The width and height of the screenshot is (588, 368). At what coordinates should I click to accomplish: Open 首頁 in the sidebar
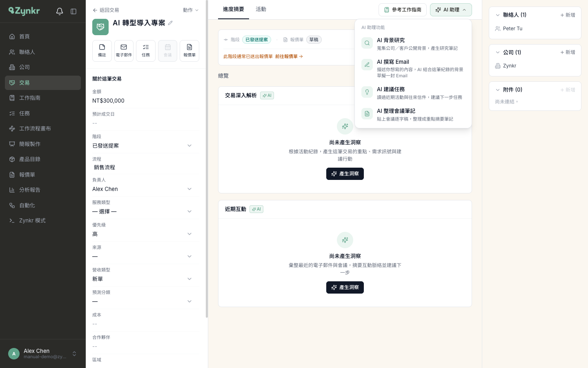coord(43,36)
